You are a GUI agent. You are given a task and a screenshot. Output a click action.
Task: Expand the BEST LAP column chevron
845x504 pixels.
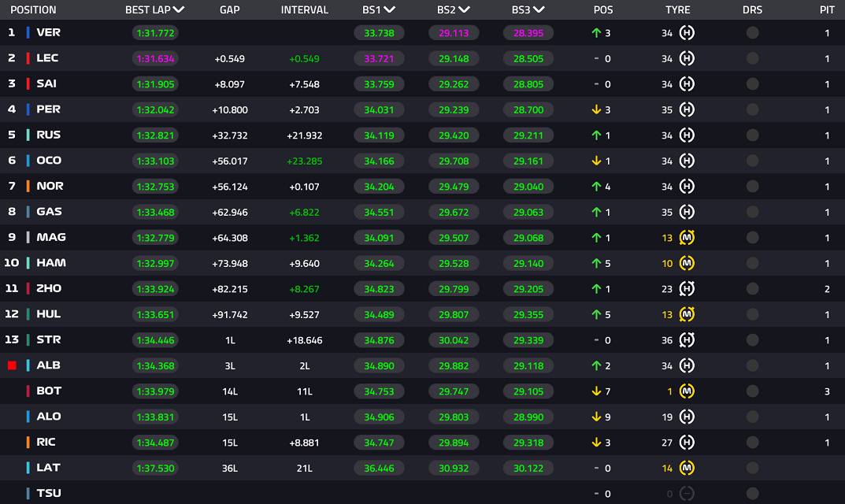point(179,9)
